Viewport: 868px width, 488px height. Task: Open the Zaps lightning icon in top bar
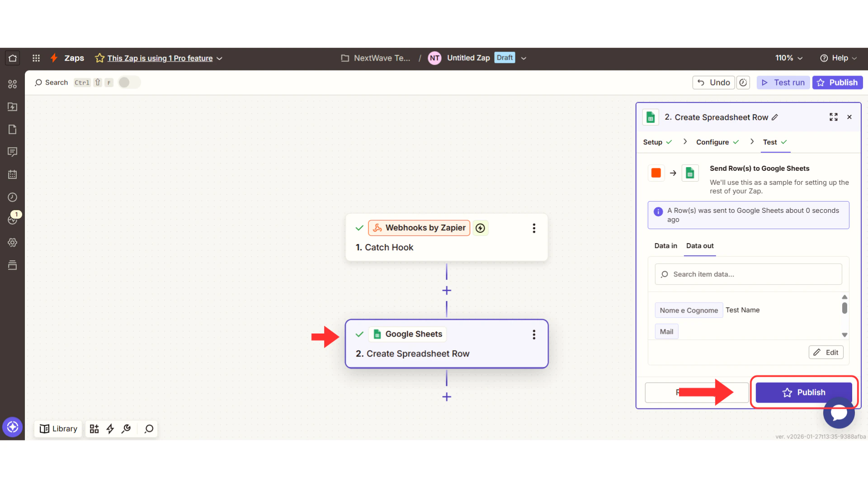coord(54,58)
